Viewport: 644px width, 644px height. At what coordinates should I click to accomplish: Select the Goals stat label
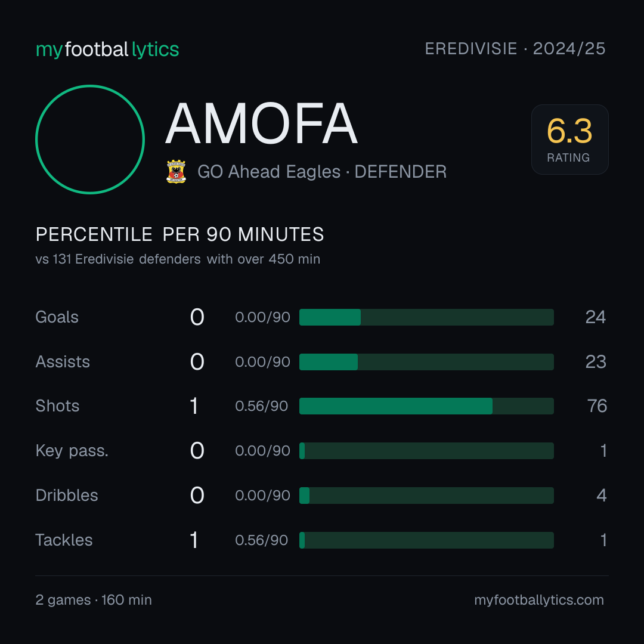click(x=57, y=317)
